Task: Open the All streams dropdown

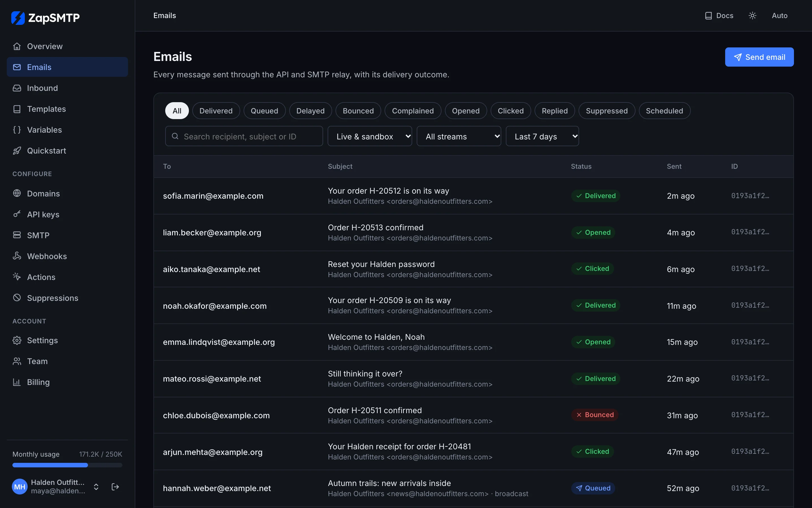Action: pos(459,136)
